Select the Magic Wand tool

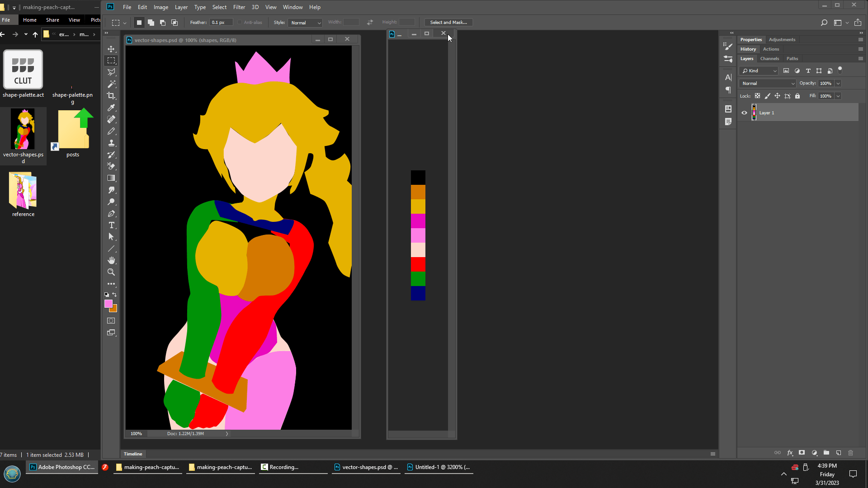click(111, 84)
